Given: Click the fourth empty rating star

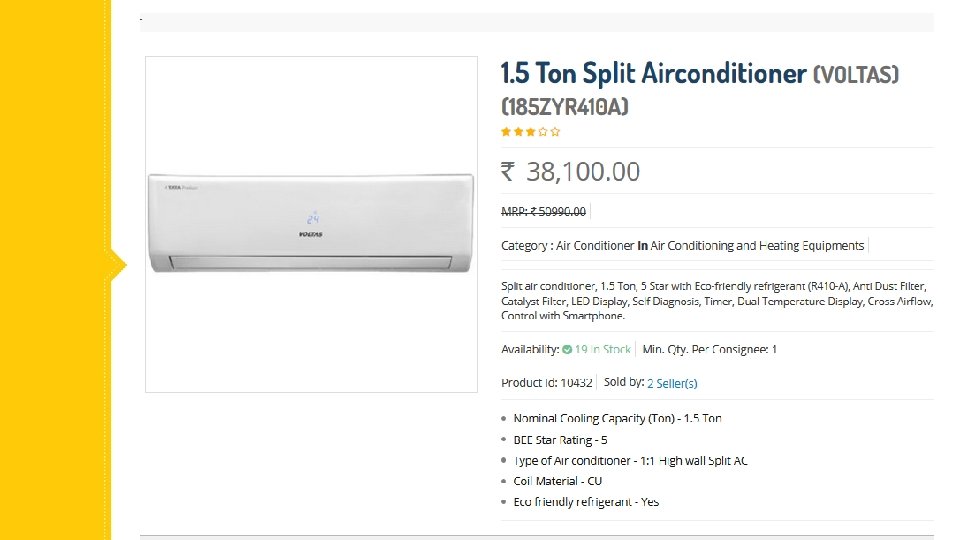Looking at the screenshot, I should (543, 131).
